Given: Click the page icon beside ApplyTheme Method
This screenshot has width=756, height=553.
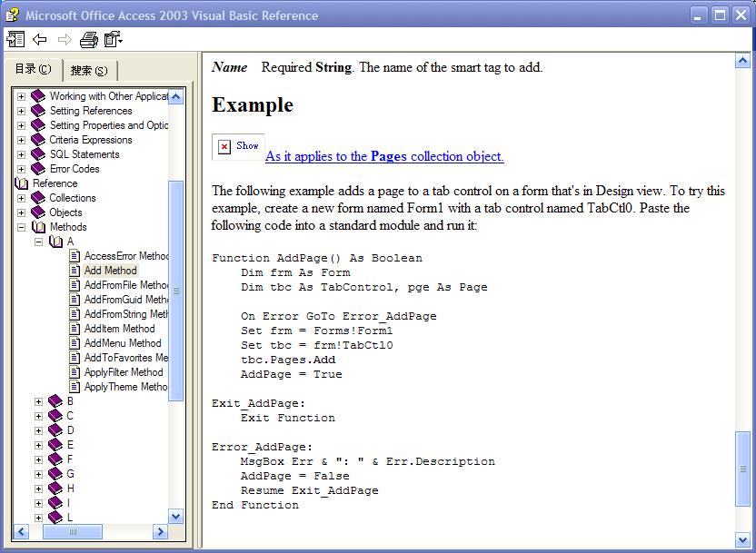Looking at the screenshot, I should pos(75,386).
